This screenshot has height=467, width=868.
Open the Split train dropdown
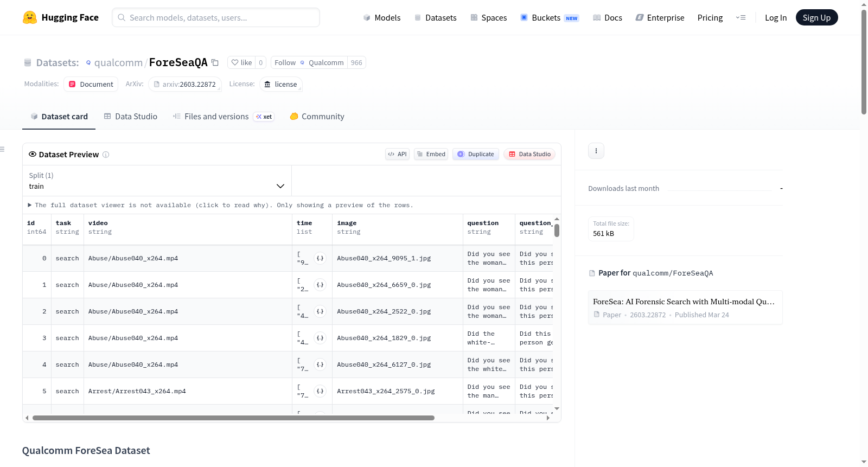coord(157,181)
